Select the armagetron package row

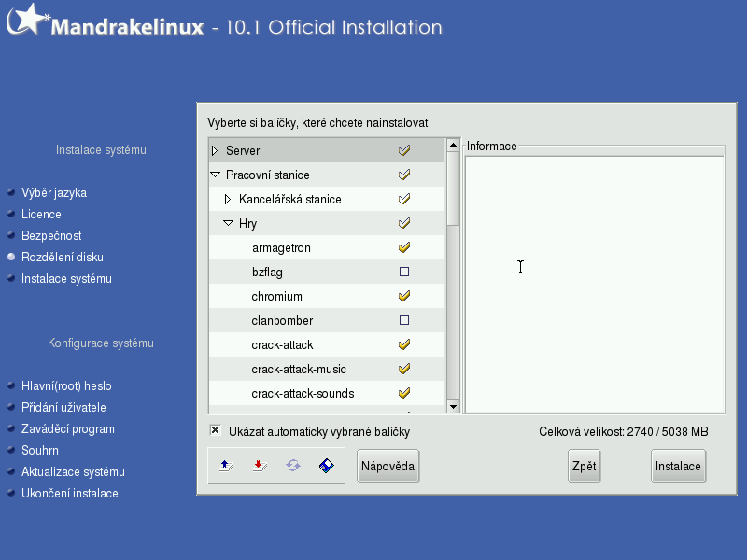click(326, 247)
